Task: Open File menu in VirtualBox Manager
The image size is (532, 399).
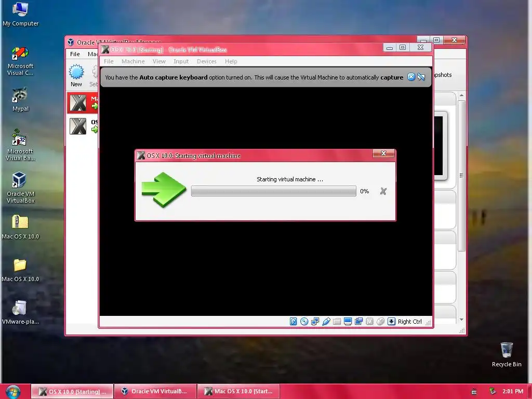Action: (x=75, y=54)
